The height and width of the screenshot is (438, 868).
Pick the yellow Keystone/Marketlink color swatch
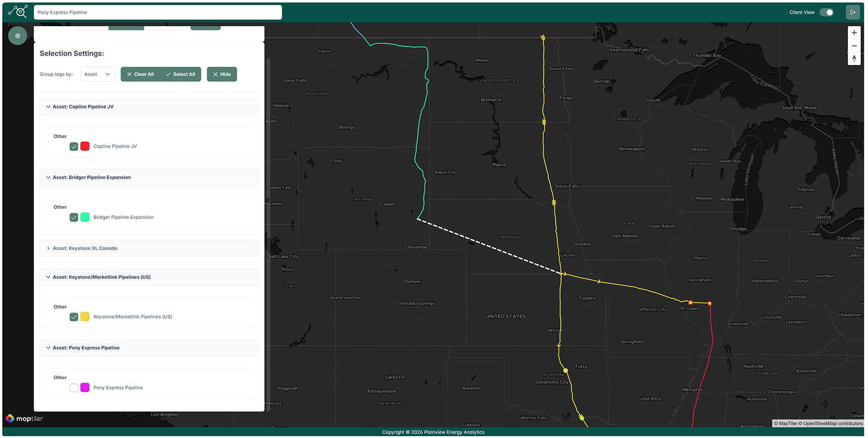pos(85,316)
